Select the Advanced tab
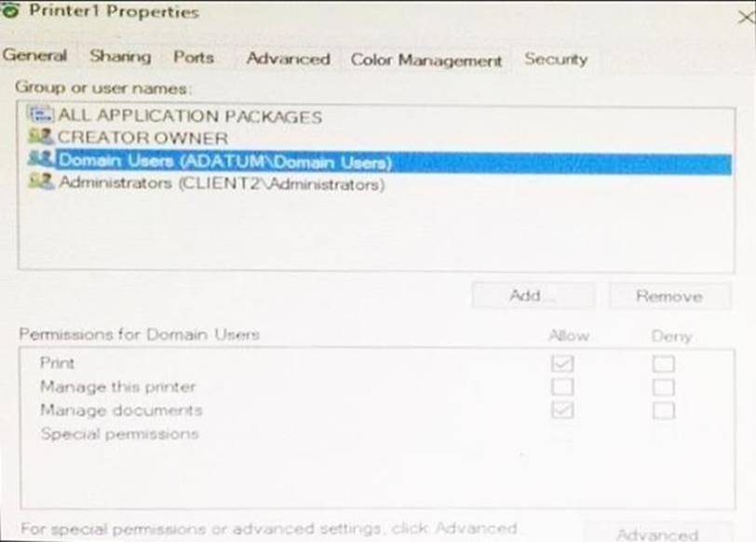 (x=288, y=59)
